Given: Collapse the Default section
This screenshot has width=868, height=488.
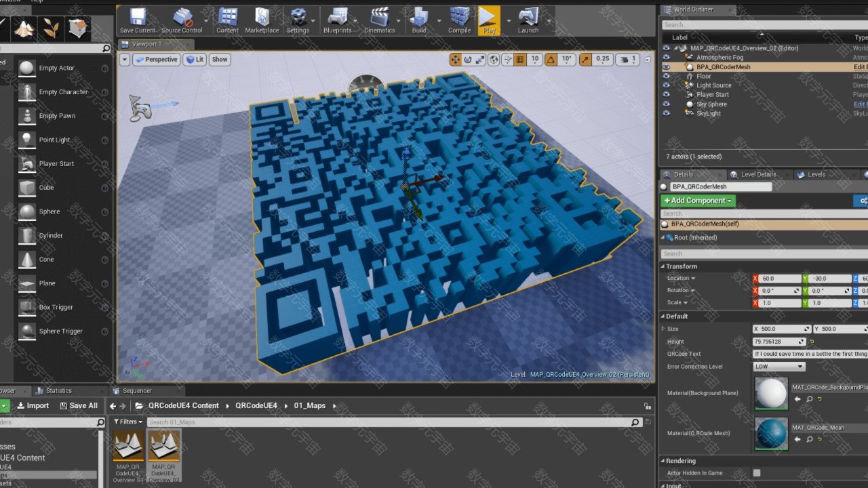Looking at the screenshot, I should (x=663, y=317).
